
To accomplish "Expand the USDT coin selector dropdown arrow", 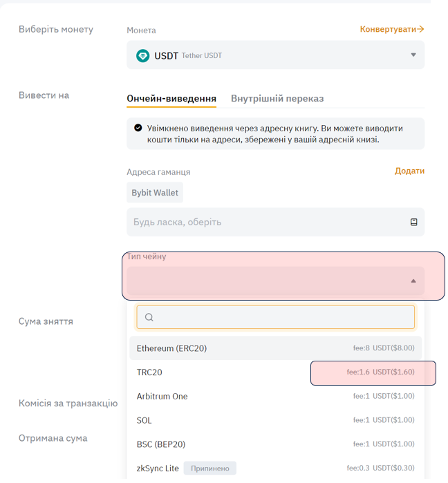I will (413, 55).
